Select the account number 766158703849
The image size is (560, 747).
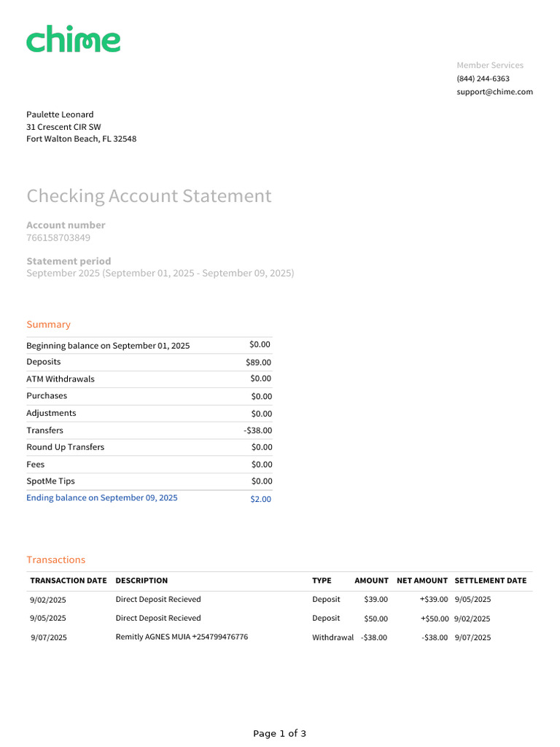click(x=58, y=238)
